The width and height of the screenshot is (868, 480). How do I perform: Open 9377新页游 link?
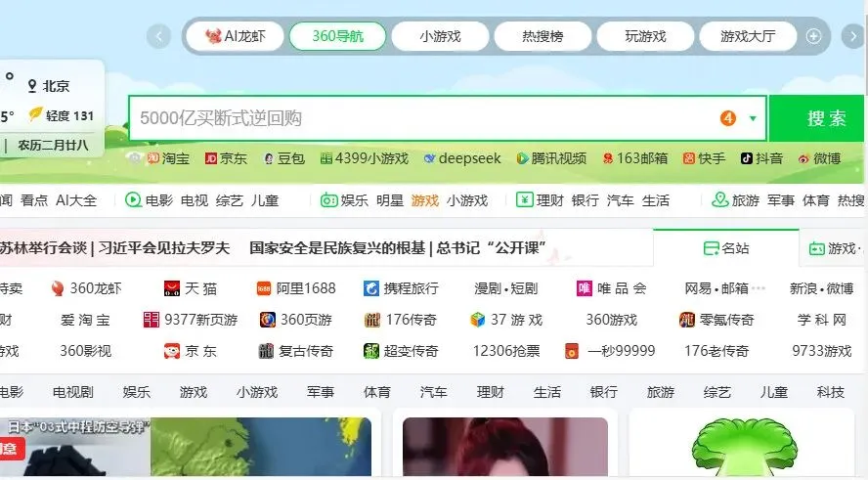tap(191, 320)
